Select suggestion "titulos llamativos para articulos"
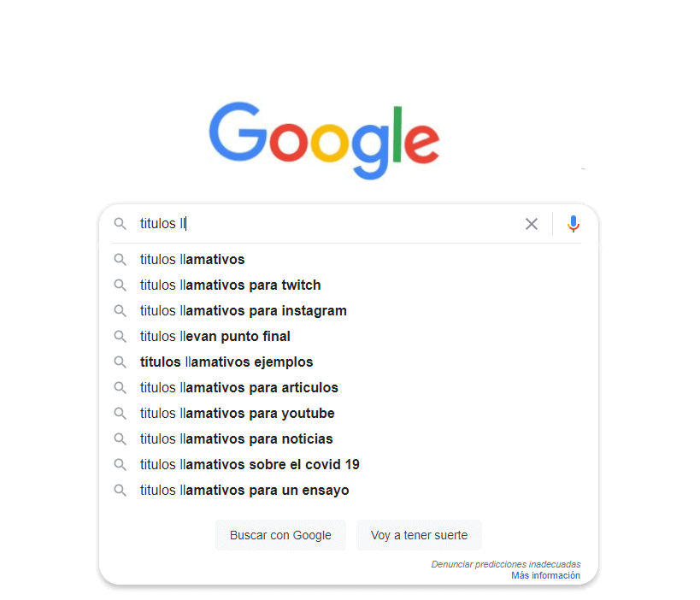The image size is (700, 600). [x=238, y=388]
